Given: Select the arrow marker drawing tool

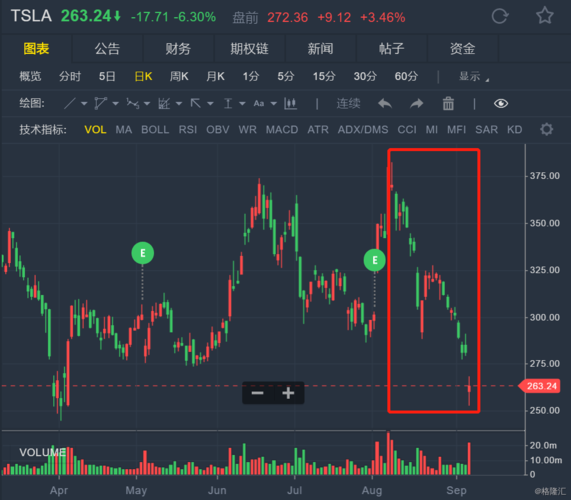Looking at the screenshot, I should point(196,104).
